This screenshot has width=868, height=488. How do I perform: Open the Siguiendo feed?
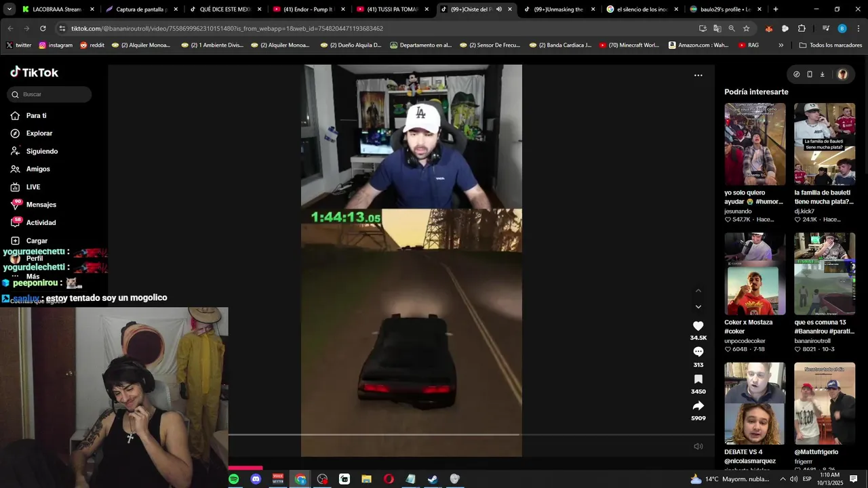tap(35, 151)
